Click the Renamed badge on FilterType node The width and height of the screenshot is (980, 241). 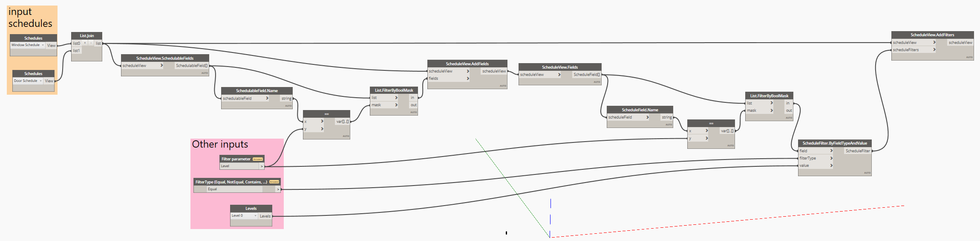tap(274, 182)
